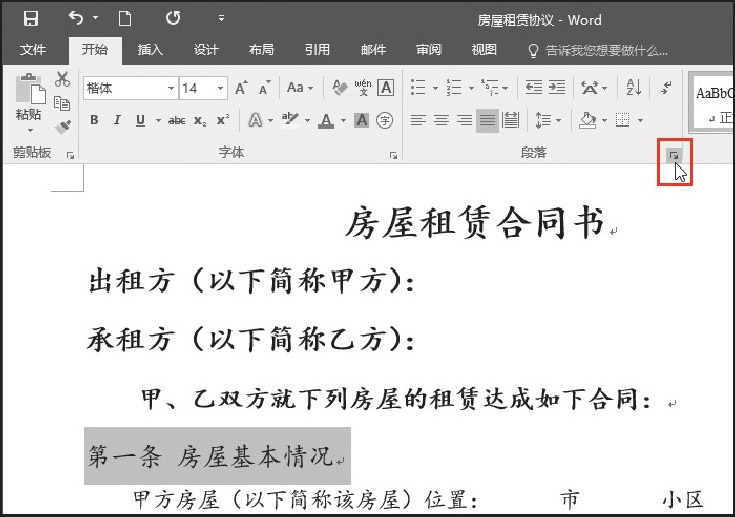
Task: Click the Clear Formatting eraser icon
Action: [x=339, y=88]
